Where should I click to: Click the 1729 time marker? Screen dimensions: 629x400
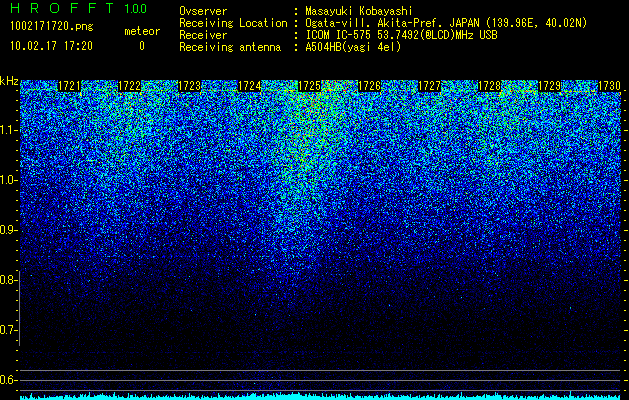pyautogui.click(x=549, y=86)
